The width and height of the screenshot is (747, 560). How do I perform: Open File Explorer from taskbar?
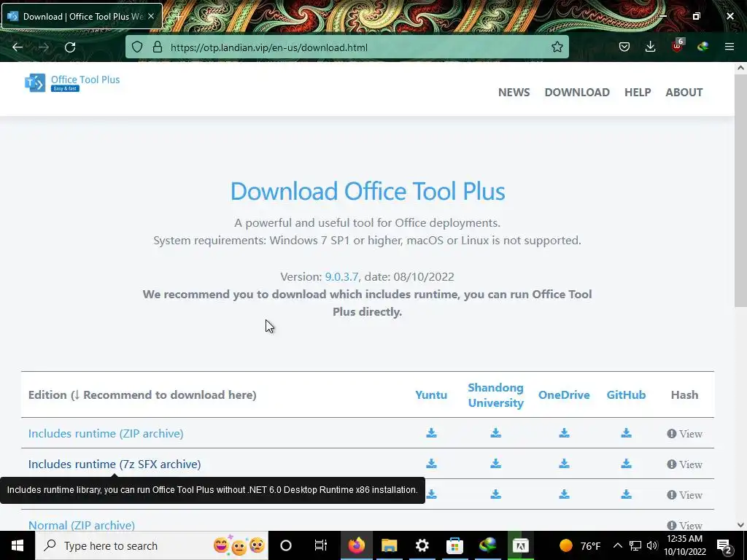[x=390, y=545]
